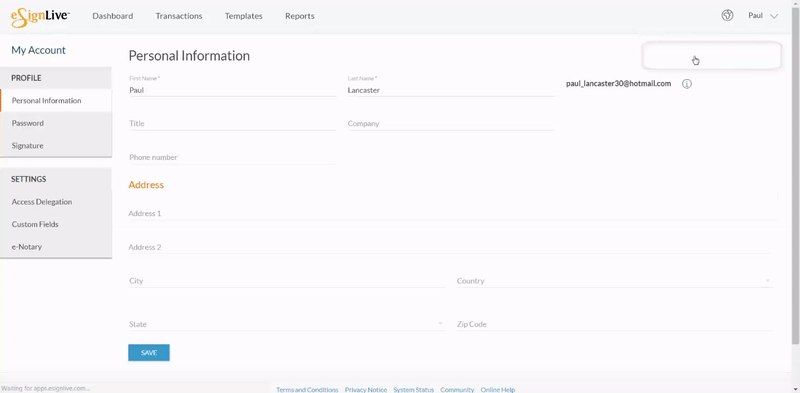Click the City input field

click(287, 281)
